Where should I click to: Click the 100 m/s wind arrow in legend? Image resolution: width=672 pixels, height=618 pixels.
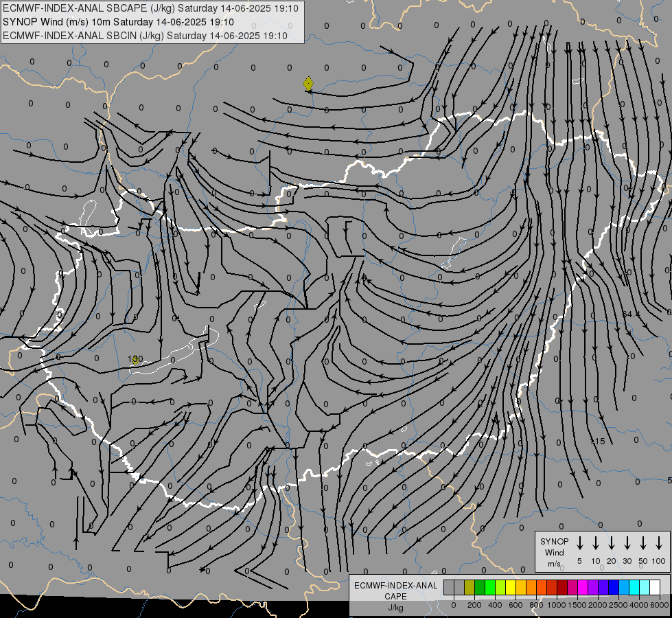pos(659,543)
